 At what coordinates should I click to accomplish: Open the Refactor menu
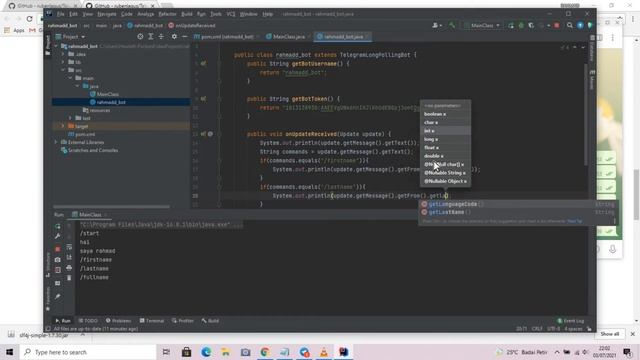pos(167,14)
